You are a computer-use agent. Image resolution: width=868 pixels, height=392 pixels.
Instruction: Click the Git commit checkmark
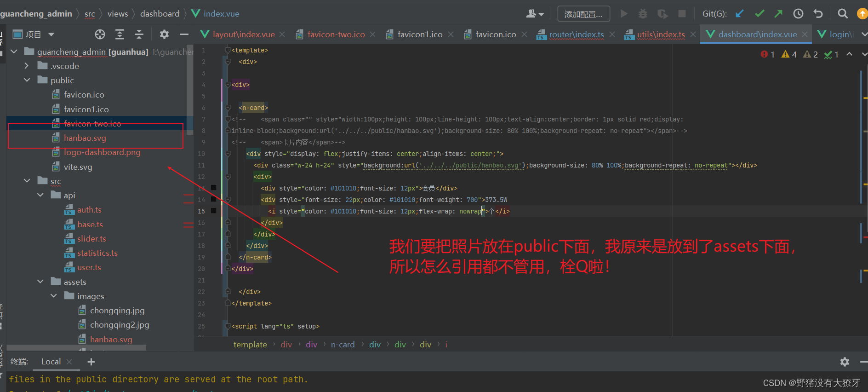pyautogui.click(x=759, y=14)
